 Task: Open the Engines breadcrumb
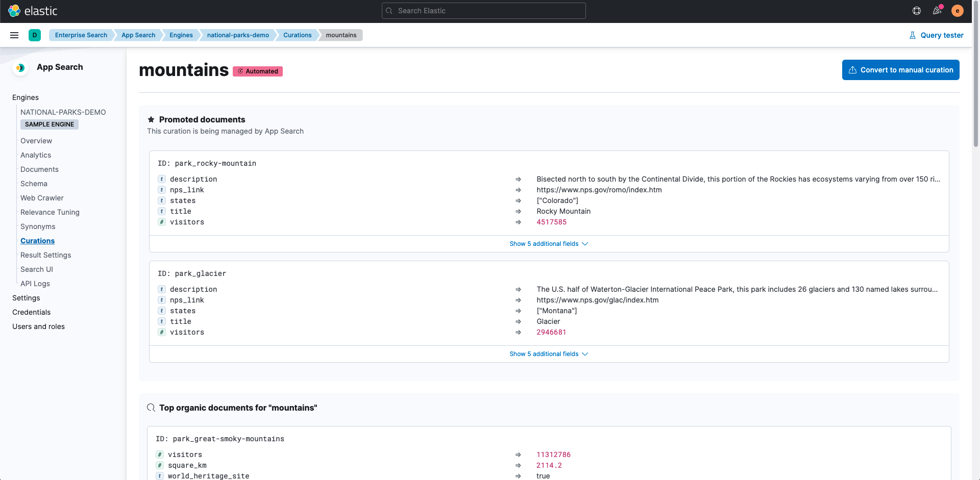click(181, 35)
